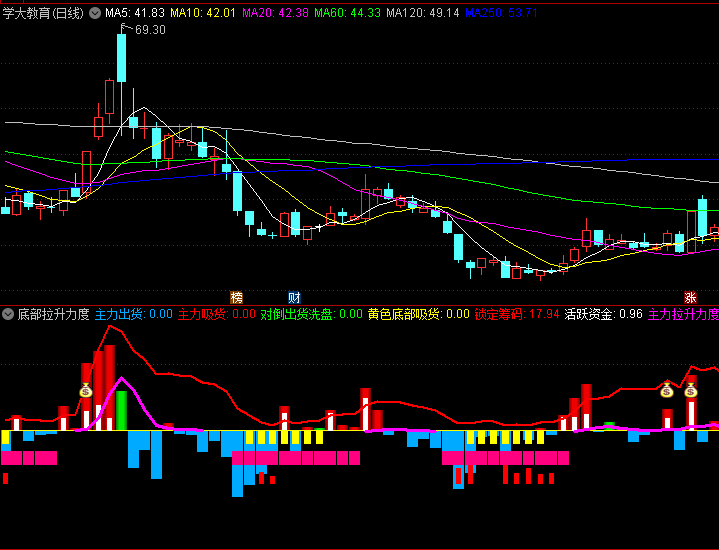Image resolution: width=719 pixels, height=550 pixels.
Task: Click the MA10: 42.01 label
Action: click(x=203, y=13)
